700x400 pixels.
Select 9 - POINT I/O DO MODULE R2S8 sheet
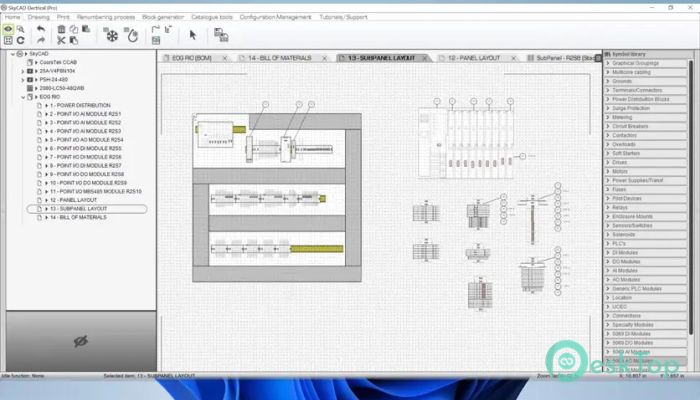87,174
